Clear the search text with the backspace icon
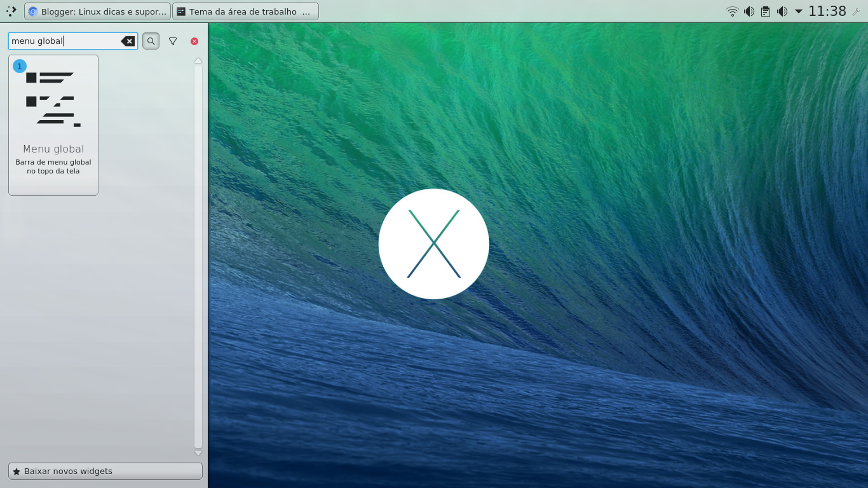868x488 pixels. coord(128,41)
